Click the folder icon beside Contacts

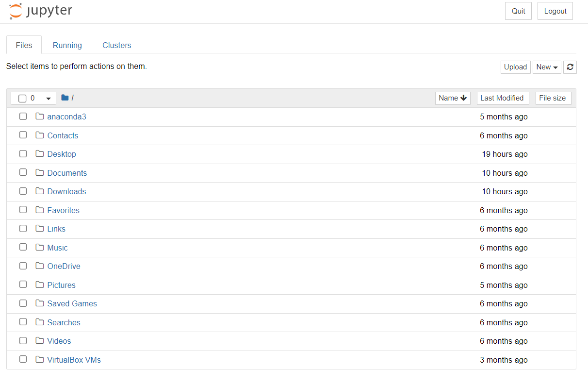pyautogui.click(x=40, y=135)
